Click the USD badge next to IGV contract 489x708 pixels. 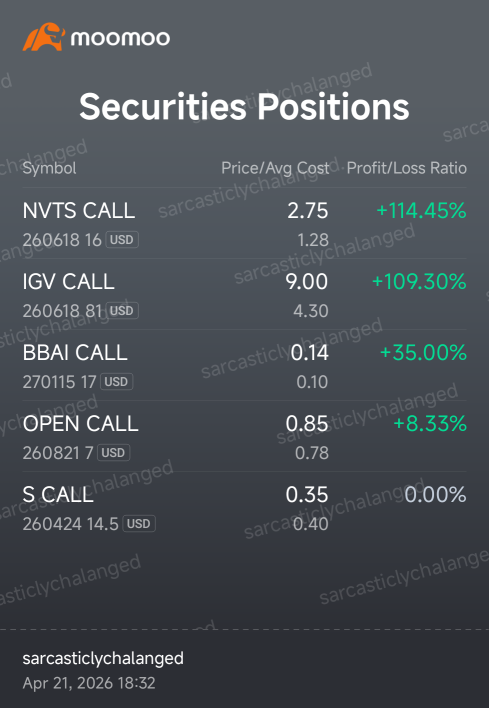point(122,311)
